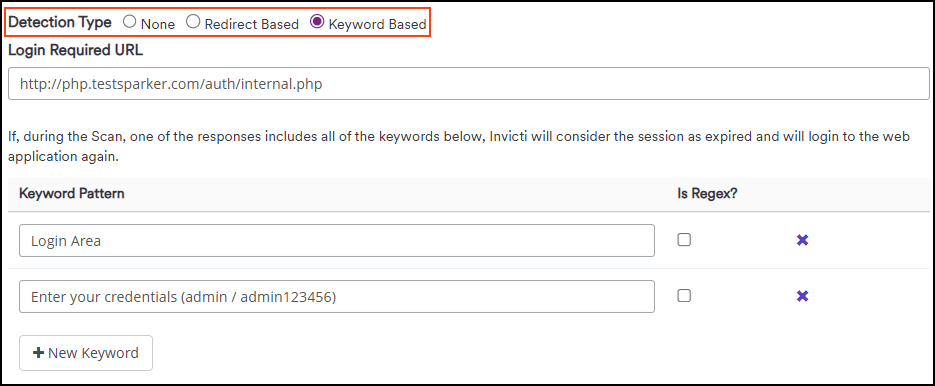Click the "Is Regex?" column header
935x386 pixels.
point(708,193)
